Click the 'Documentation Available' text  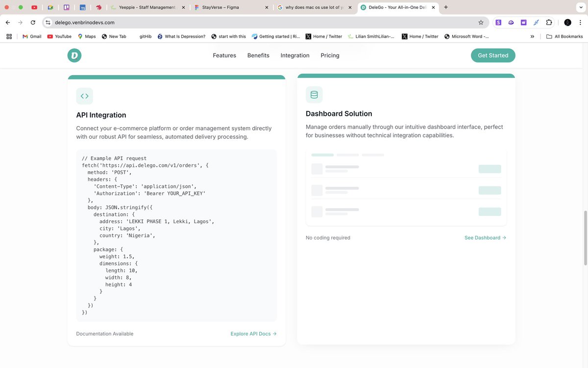point(105,334)
